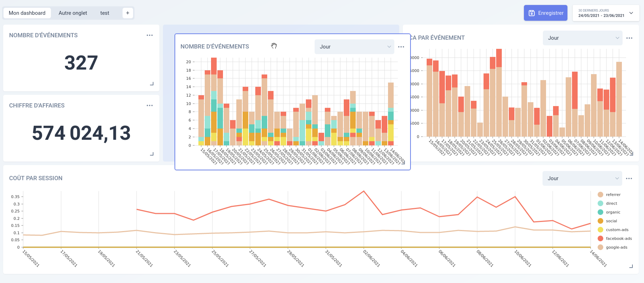Add a new dashboard tab with plus
644x283 pixels.
click(127, 13)
